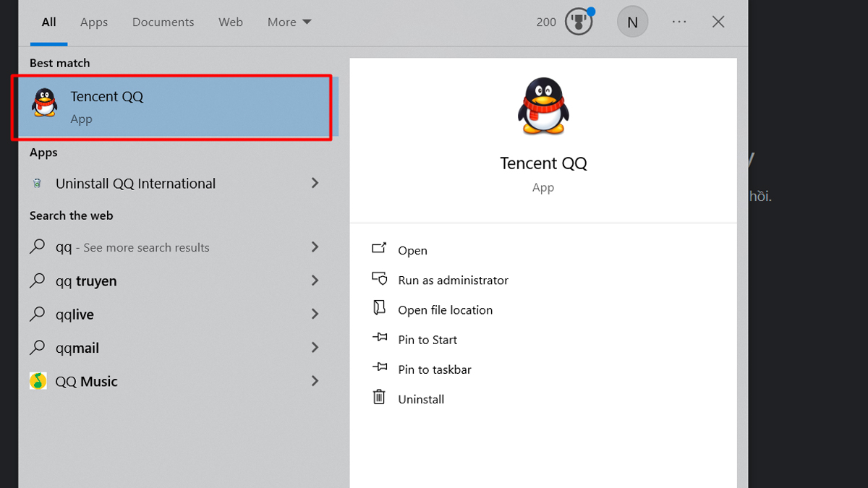Switch to the Documents filter tab
The height and width of the screenshot is (488, 868).
tap(163, 22)
